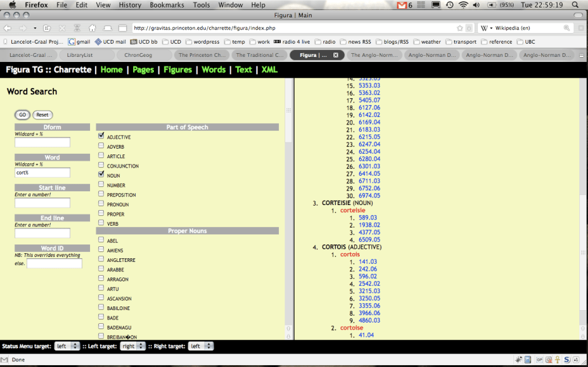Click the gmail bookmark icon
The width and height of the screenshot is (588, 367).
pyautogui.click(x=71, y=42)
